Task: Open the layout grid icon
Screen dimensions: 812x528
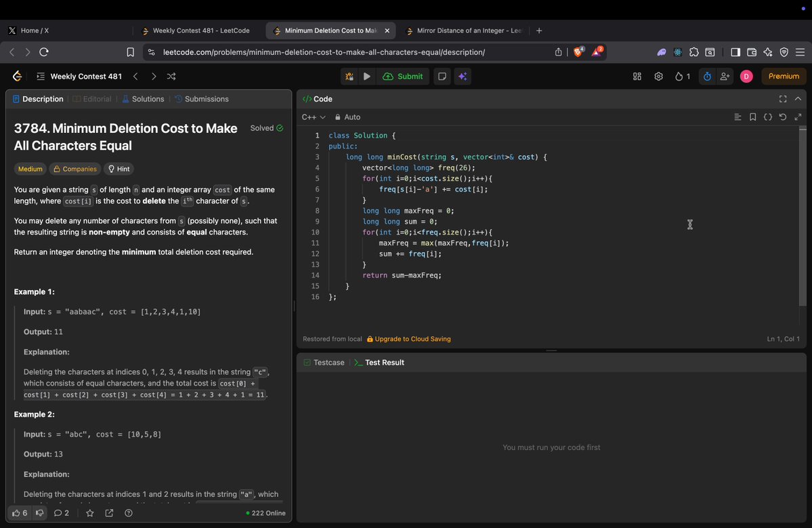Action: tap(637, 76)
